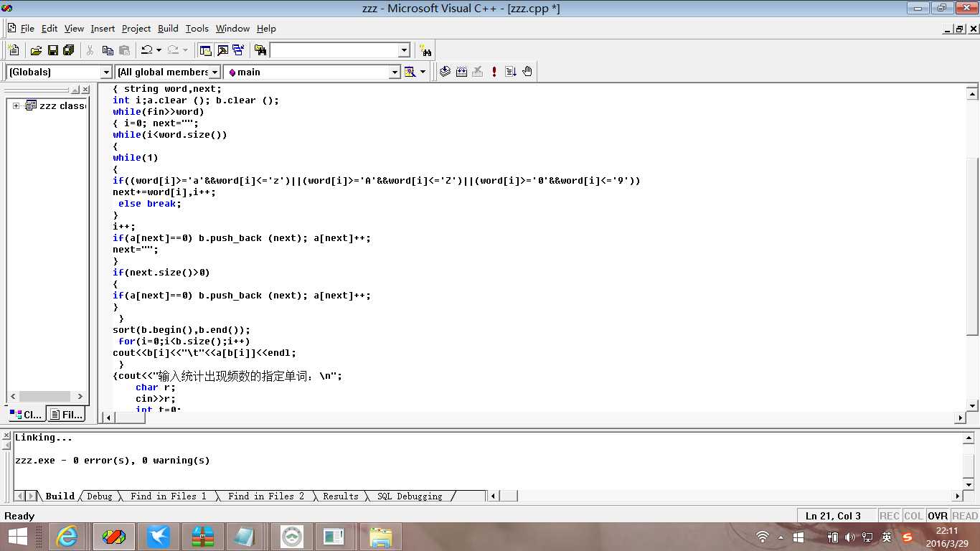Screen dimensions: 980x551
Task: Open the Edit menu
Action: [x=50, y=29]
